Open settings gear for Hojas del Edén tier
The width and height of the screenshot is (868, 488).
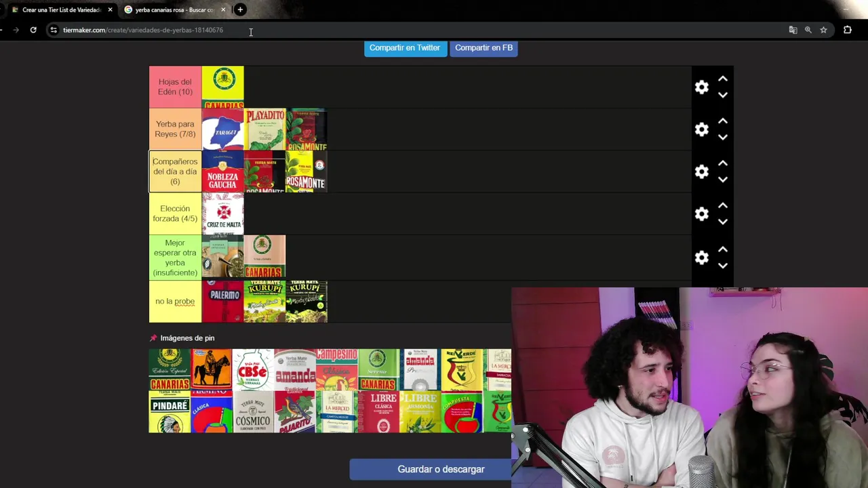point(702,87)
